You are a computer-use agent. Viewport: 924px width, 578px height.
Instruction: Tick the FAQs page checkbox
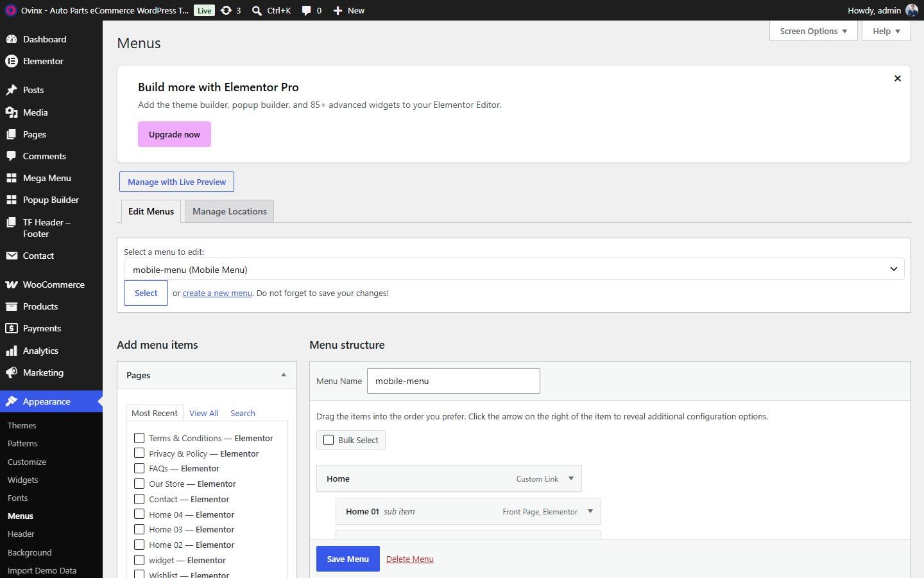139,468
